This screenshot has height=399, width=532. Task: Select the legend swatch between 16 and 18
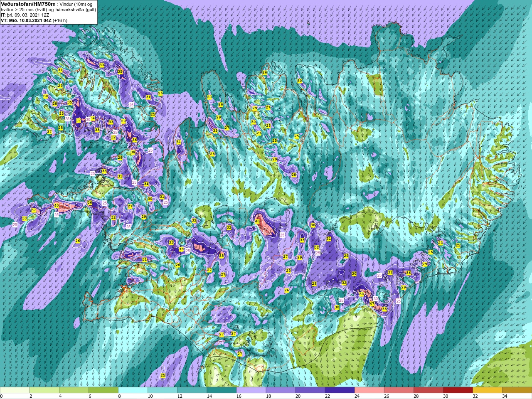click(x=251, y=390)
